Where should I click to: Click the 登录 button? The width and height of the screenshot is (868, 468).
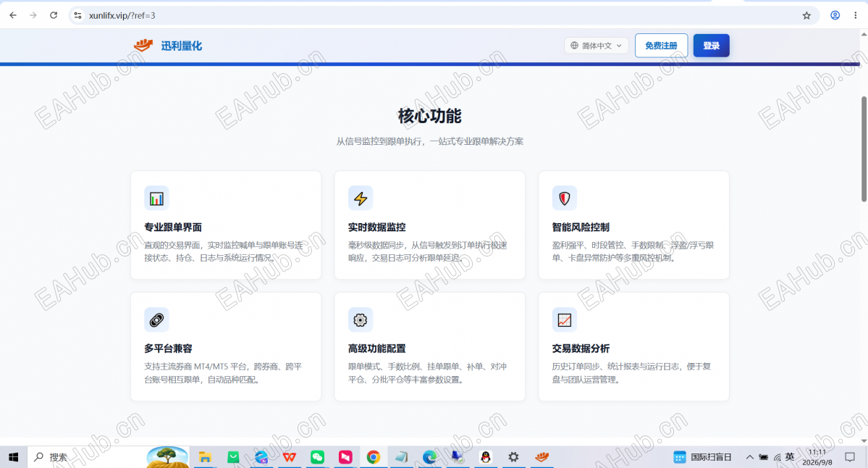tap(712, 46)
